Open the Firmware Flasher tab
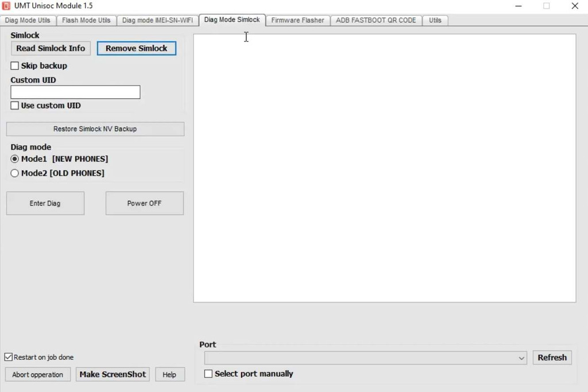This screenshot has height=392, width=588. tap(298, 20)
